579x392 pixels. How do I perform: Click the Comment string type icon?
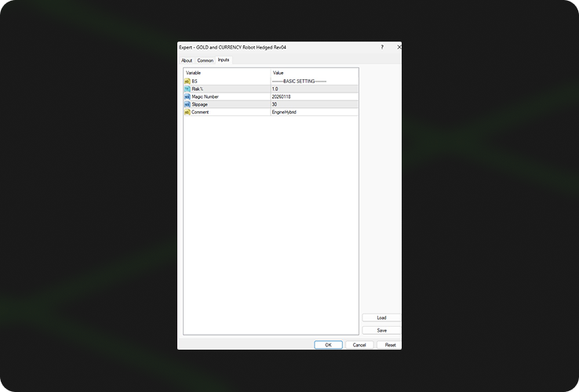(x=188, y=112)
